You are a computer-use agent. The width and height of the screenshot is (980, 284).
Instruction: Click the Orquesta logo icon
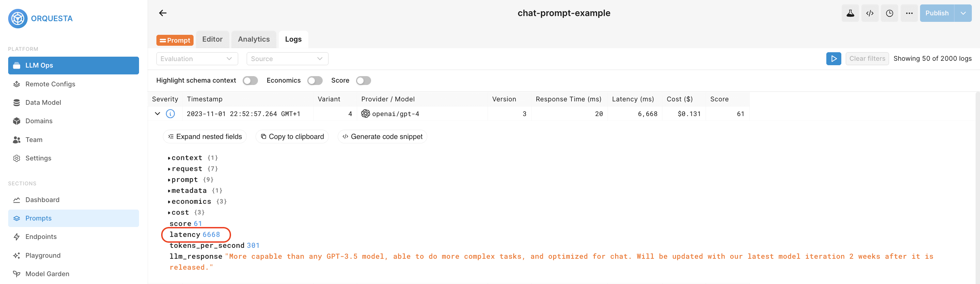pos(17,19)
